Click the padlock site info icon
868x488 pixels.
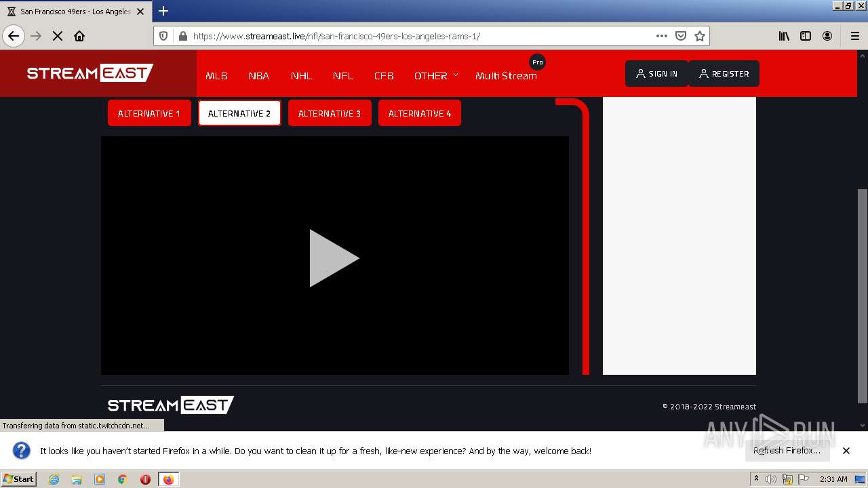pyautogui.click(x=182, y=36)
